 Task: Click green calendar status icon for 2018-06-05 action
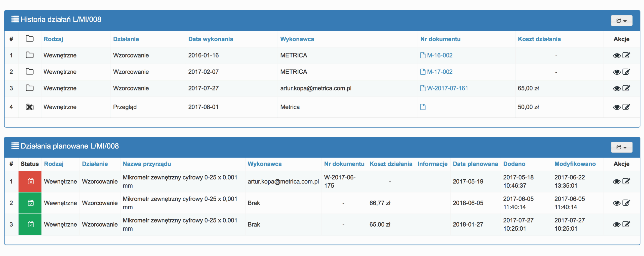point(30,203)
